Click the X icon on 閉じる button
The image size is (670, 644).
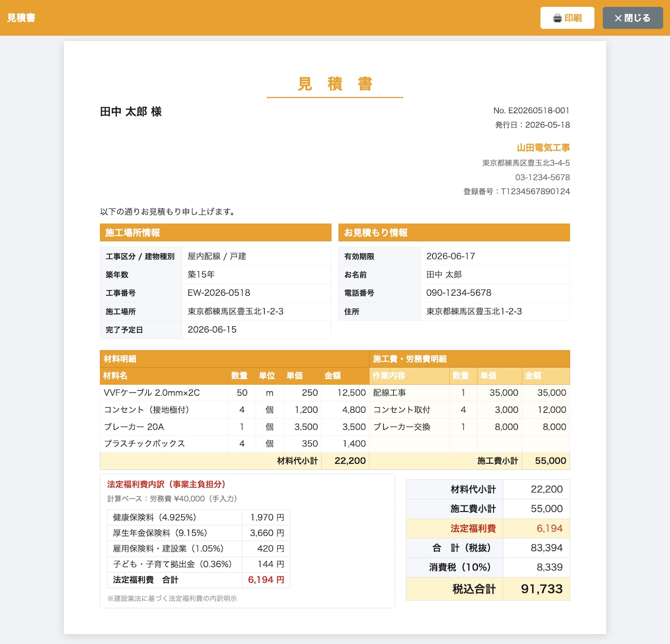(x=618, y=18)
